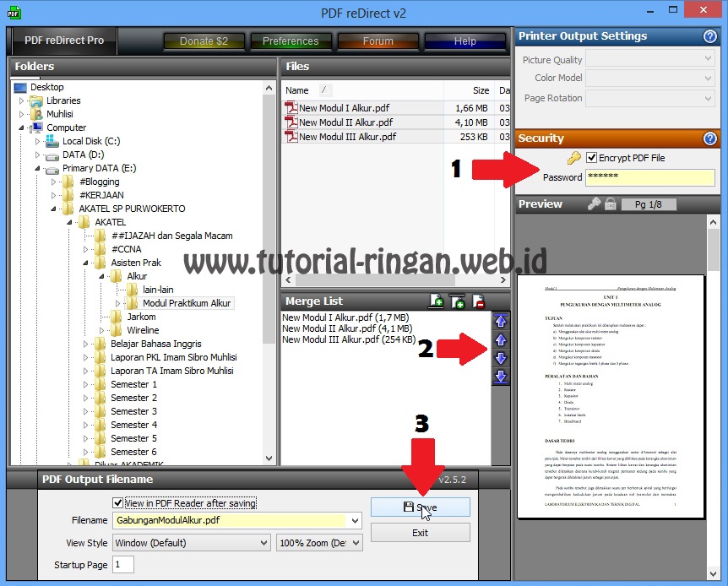This screenshot has height=586, width=728.
Task: Click the Exit button
Action: [420, 532]
